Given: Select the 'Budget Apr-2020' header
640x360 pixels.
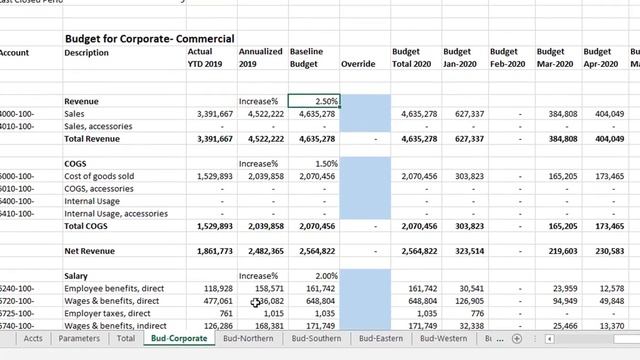Looking at the screenshot, I should [601, 58].
